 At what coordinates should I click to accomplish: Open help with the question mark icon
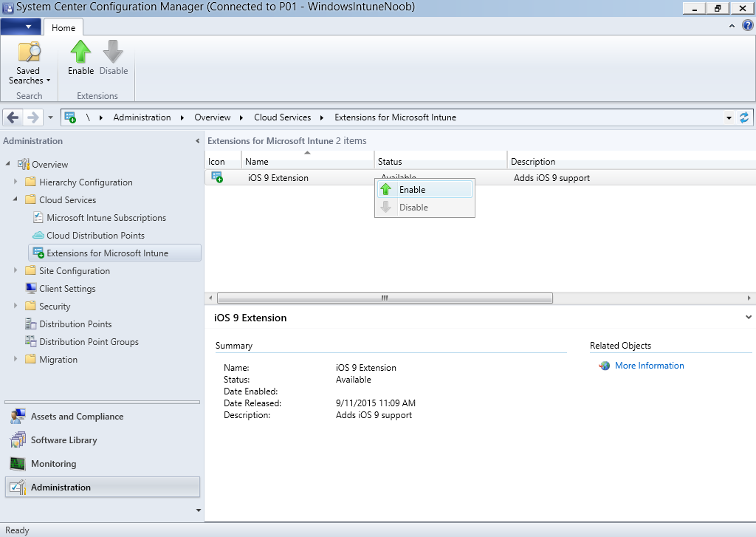(x=747, y=26)
